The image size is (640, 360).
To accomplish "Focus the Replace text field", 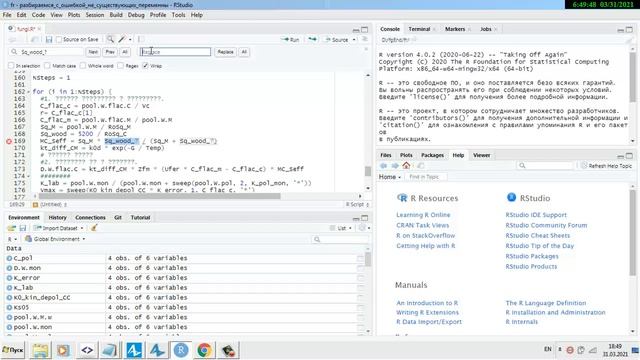I will 176,52.
